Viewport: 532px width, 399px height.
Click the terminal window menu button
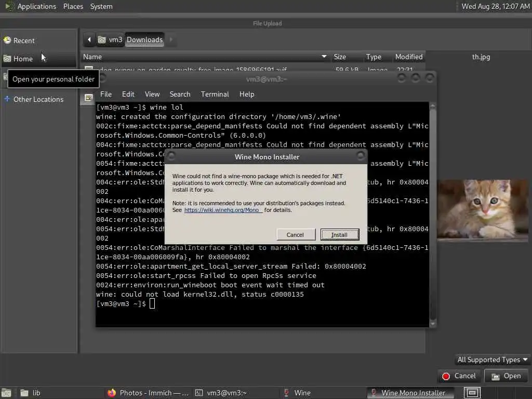(x=102, y=79)
